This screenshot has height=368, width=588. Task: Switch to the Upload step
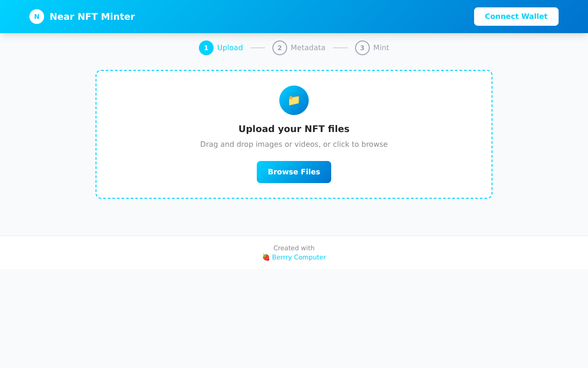(x=230, y=47)
